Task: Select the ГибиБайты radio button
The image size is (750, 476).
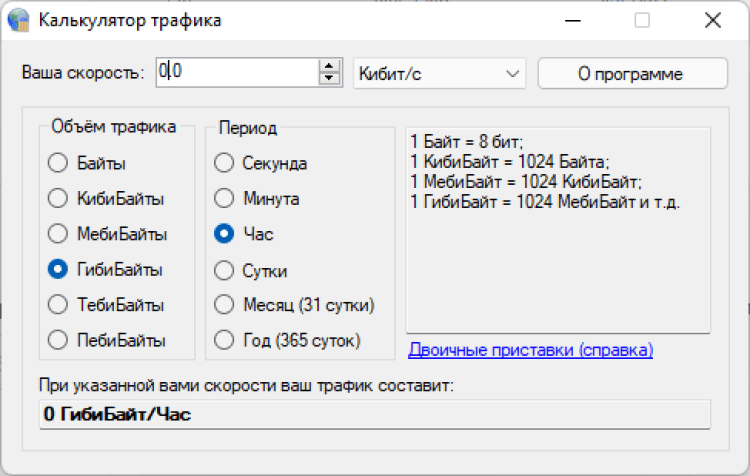Action: pyautogui.click(x=58, y=269)
